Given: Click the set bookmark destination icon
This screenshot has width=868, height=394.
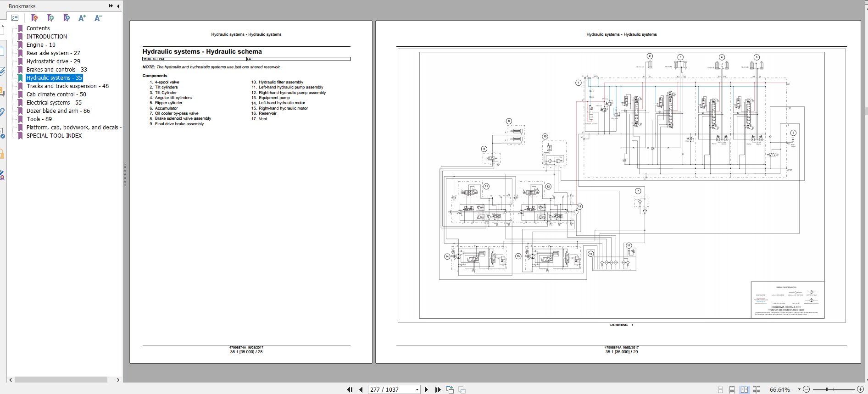Looking at the screenshot, I should [67, 18].
